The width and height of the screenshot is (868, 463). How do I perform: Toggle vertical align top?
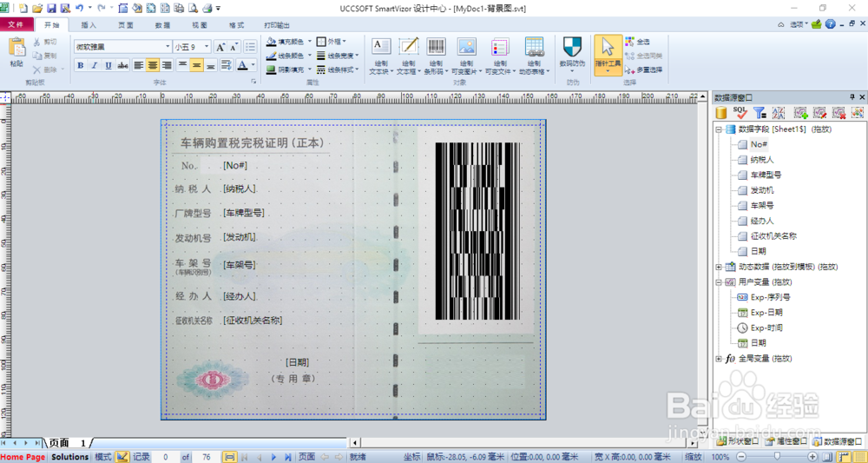182,65
